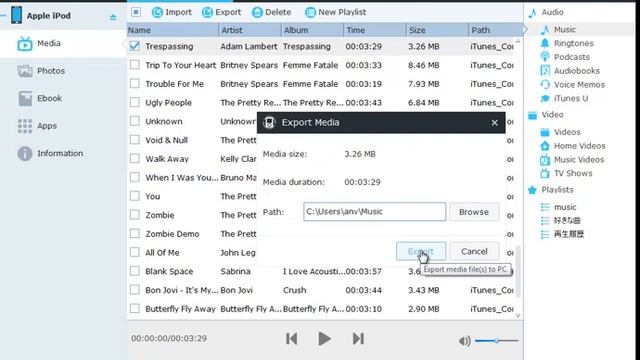Screen dimensions: 640x360
Task: Open the Voice Memos category
Action: tap(579, 85)
